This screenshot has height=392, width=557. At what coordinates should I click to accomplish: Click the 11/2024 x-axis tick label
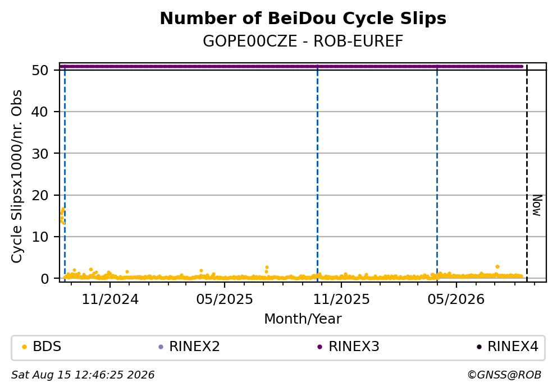pyautogui.click(x=110, y=299)
